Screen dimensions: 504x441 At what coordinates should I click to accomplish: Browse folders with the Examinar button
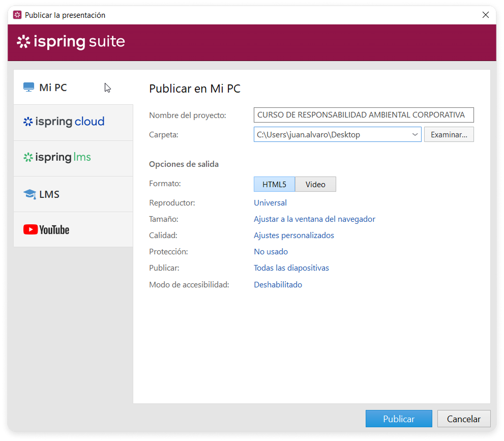[449, 135]
